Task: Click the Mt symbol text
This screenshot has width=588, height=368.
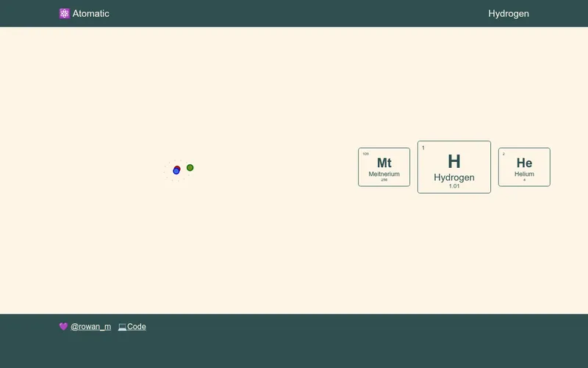Action: pyautogui.click(x=384, y=163)
